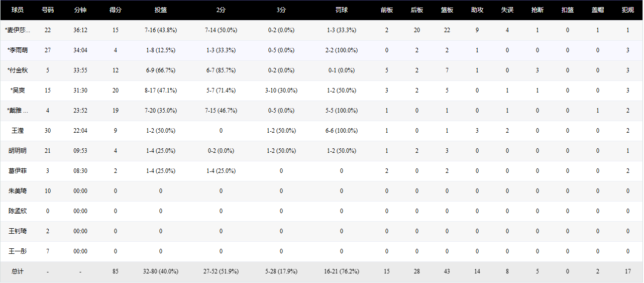
Task: Open player 王滢's name
Action: tap(18, 131)
